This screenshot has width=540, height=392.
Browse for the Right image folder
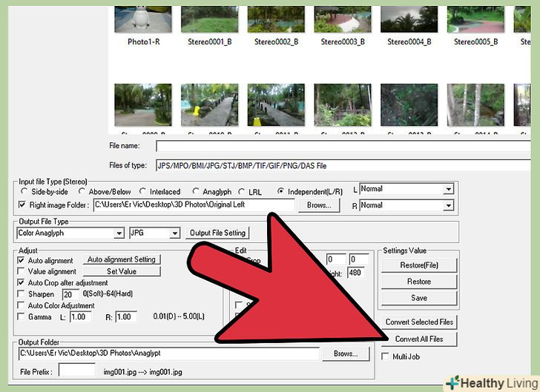pyautogui.click(x=319, y=205)
